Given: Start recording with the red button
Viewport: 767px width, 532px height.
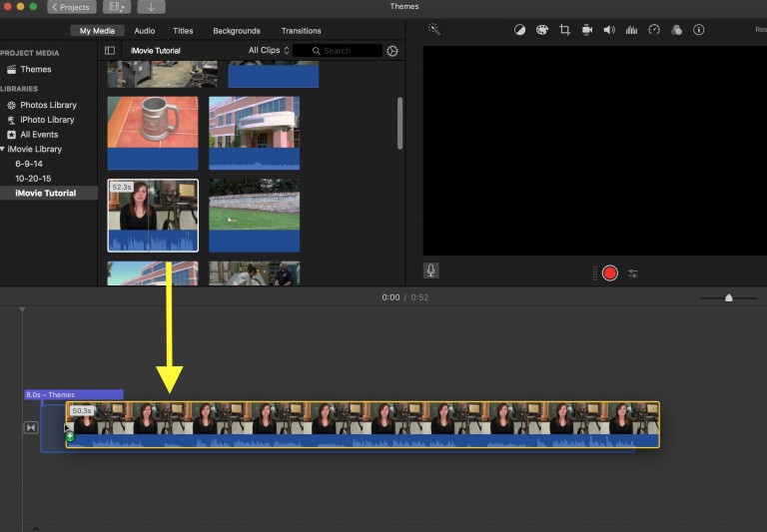Looking at the screenshot, I should click(610, 272).
